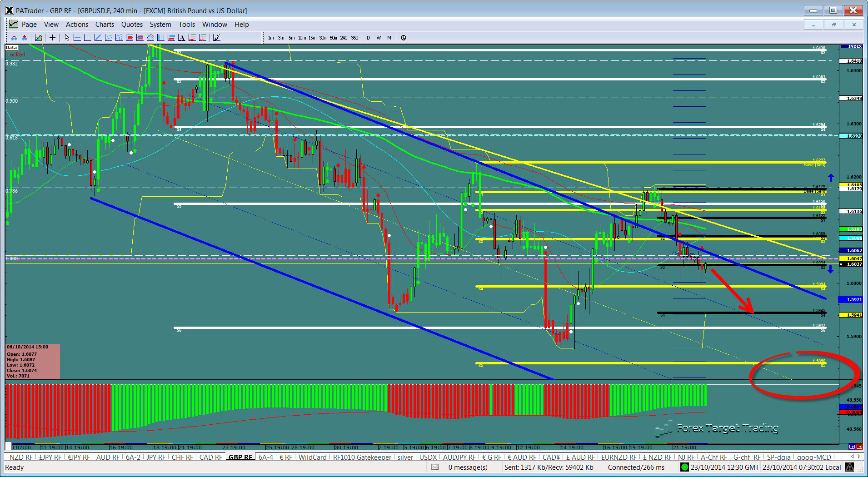Select the second red Fibonacci levels tool

click(140, 38)
